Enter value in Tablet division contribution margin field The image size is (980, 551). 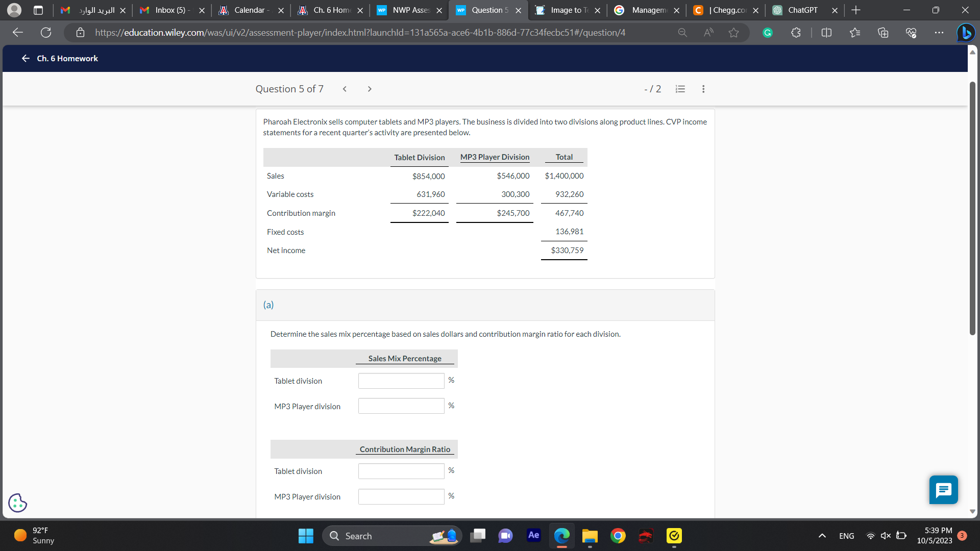[402, 470]
